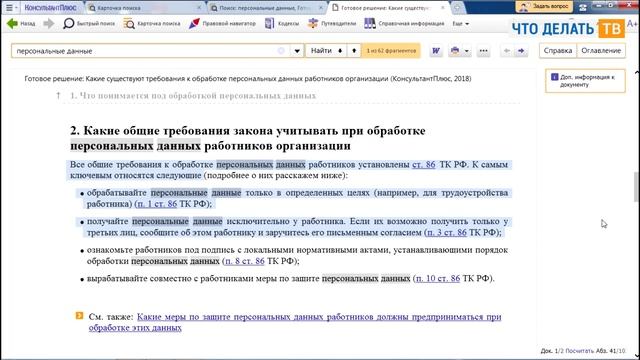Click Посчитать in the status bar
Screen dimensions: 640x360
(x=580, y=351)
